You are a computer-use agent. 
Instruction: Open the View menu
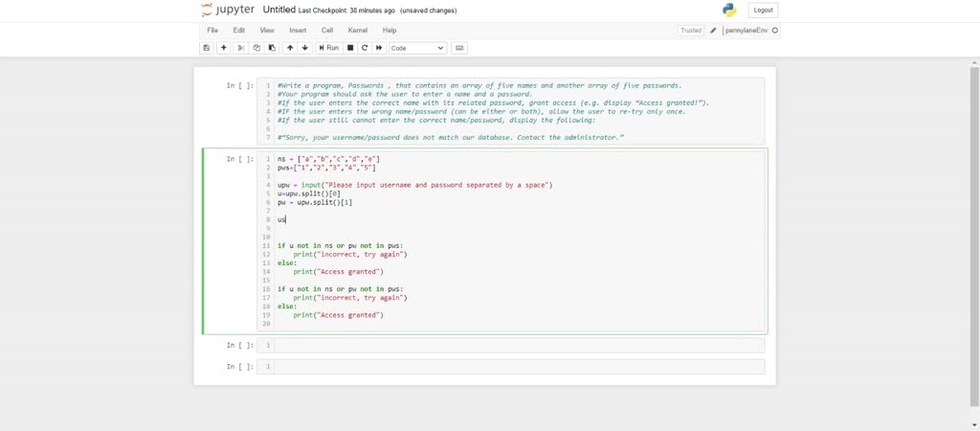[267, 30]
